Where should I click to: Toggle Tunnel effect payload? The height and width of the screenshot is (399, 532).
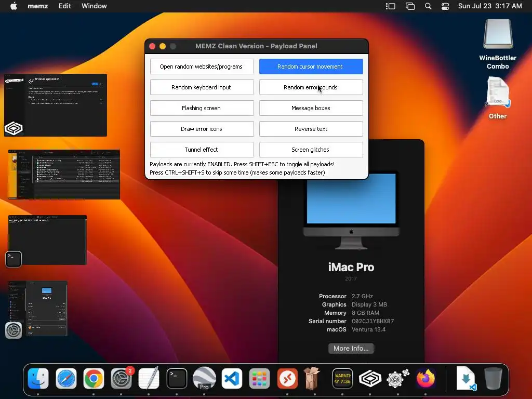click(202, 150)
